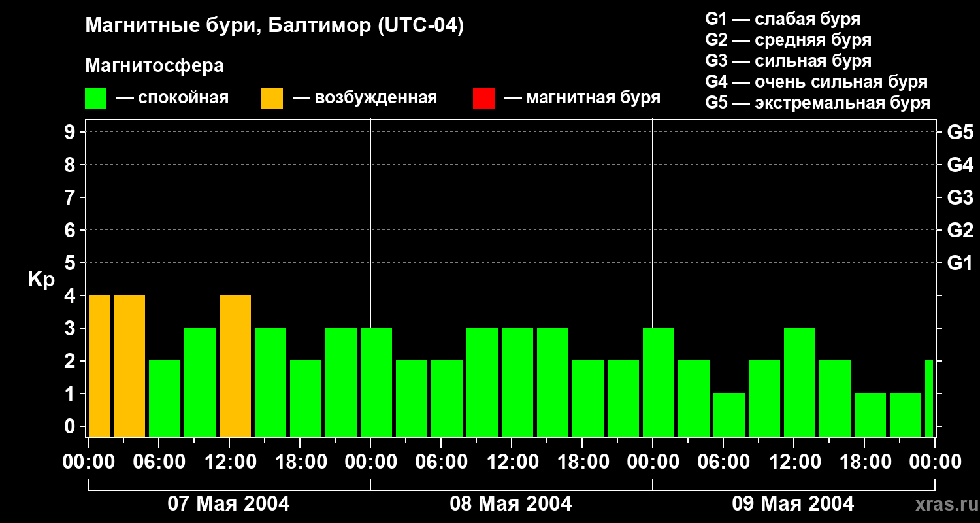The height and width of the screenshot is (523, 980).
Task: Click the green Kp 2 bar at 06:00 May 7
Action: point(165,398)
